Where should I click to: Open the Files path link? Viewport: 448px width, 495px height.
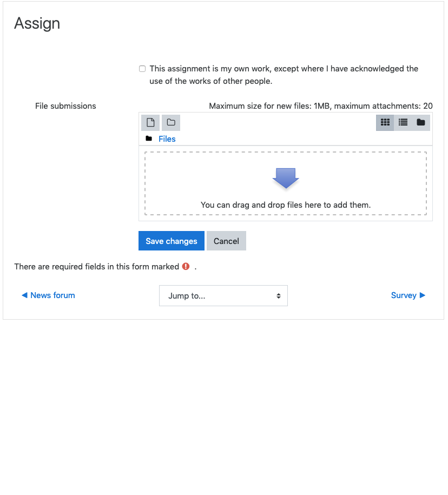[x=167, y=139]
